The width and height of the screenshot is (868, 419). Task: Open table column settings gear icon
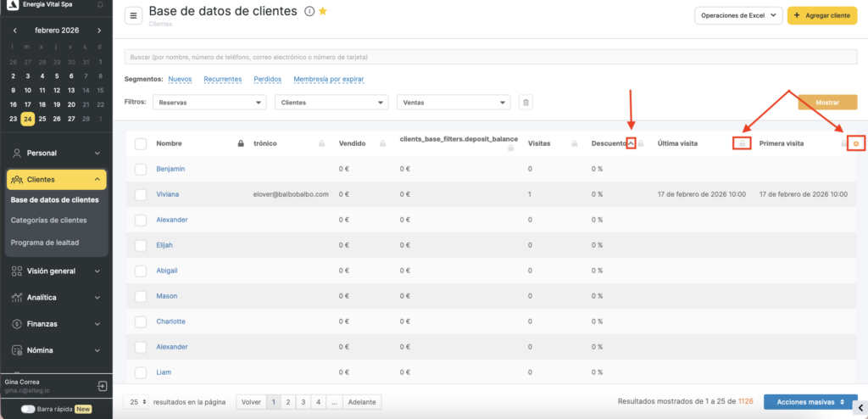pyautogui.click(x=856, y=143)
